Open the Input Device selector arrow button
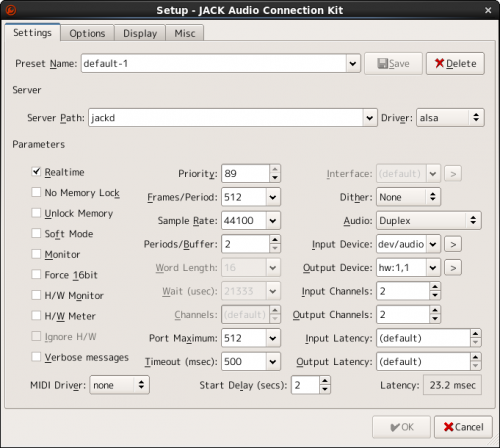500x448 pixels. pos(453,244)
